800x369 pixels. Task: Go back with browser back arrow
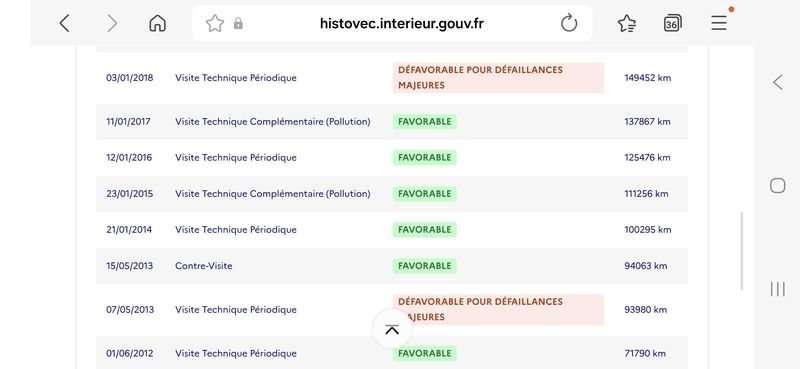[x=64, y=23]
